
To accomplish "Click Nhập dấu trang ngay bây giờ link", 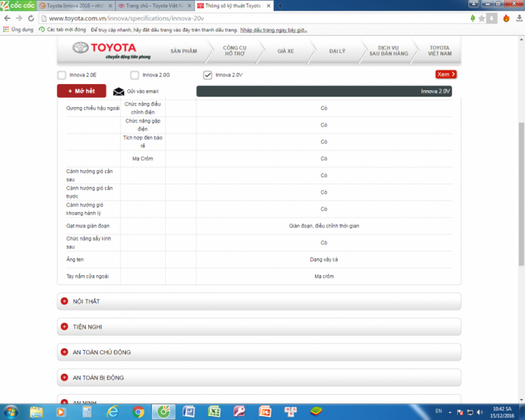I will [274, 30].
